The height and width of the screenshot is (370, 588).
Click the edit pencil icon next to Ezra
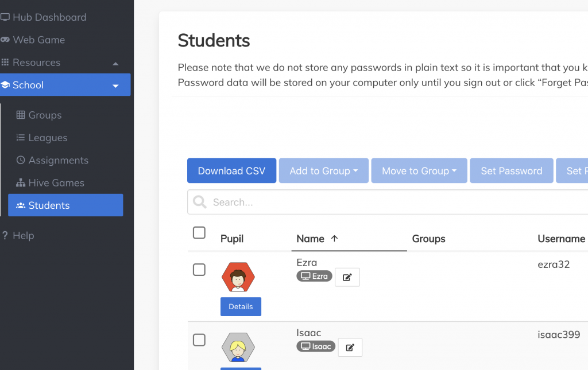pos(347,277)
